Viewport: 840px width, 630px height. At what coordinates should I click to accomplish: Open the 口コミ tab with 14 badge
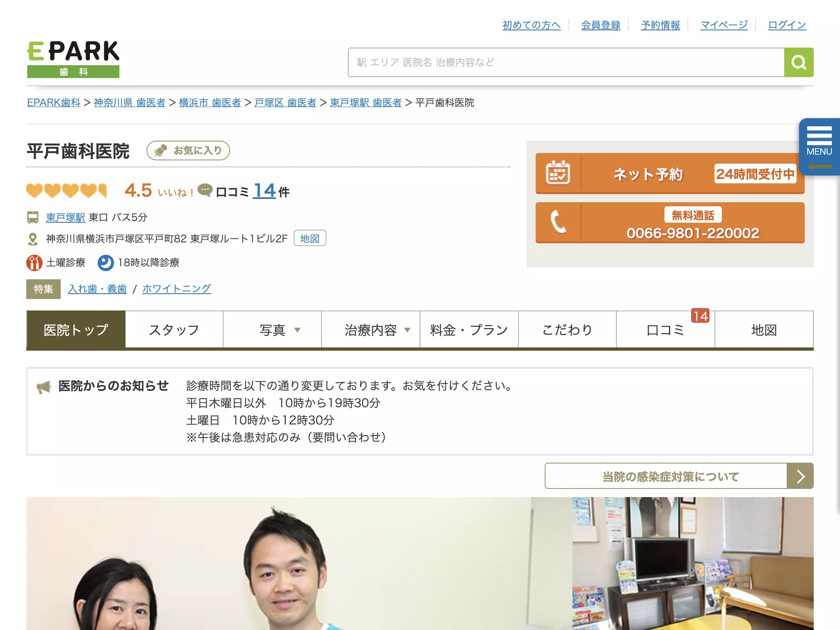pos(666,329)
